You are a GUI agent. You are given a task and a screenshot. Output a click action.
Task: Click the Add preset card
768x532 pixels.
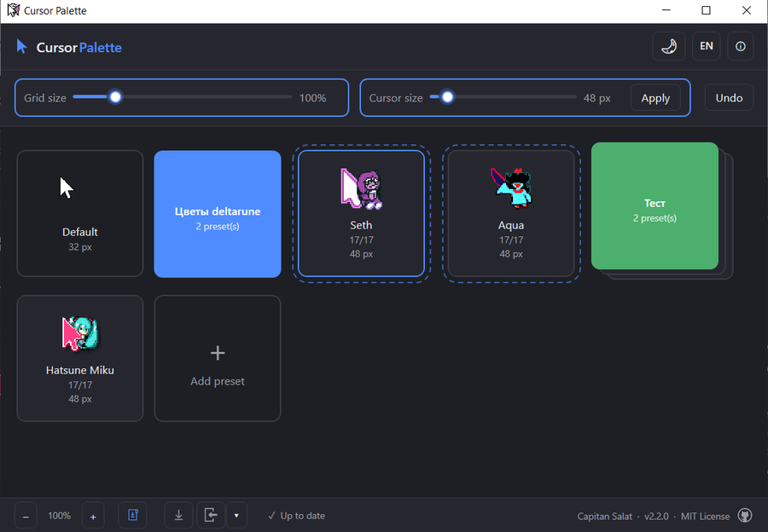pyautogui.click(x=218, y=358)
